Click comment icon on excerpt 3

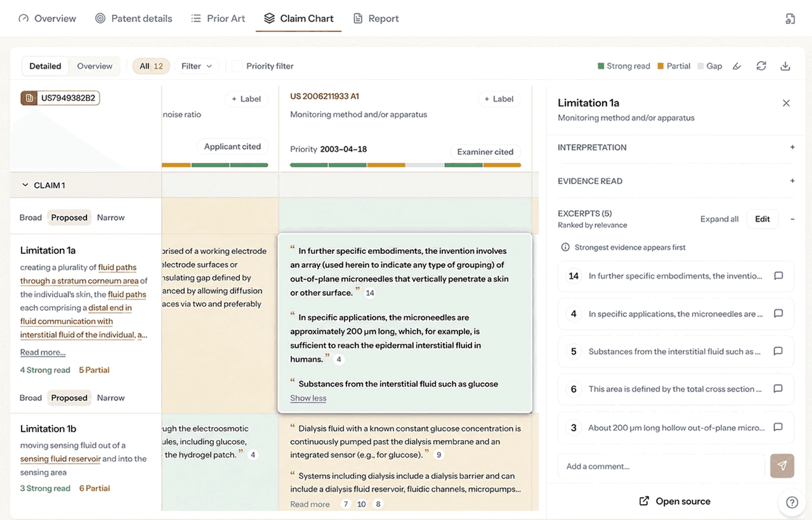[778, 427]
